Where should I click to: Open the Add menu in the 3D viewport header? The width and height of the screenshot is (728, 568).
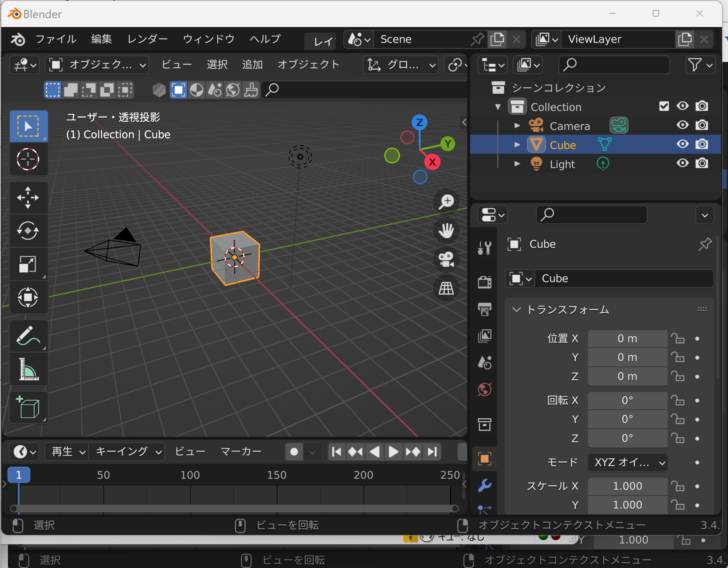tap(252, 64)
